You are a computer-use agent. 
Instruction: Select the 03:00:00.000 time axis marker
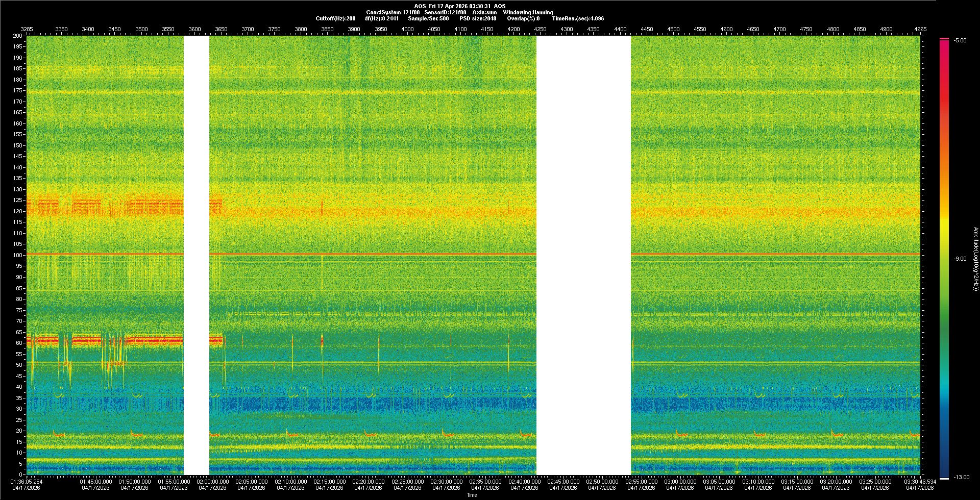[680, 481]
